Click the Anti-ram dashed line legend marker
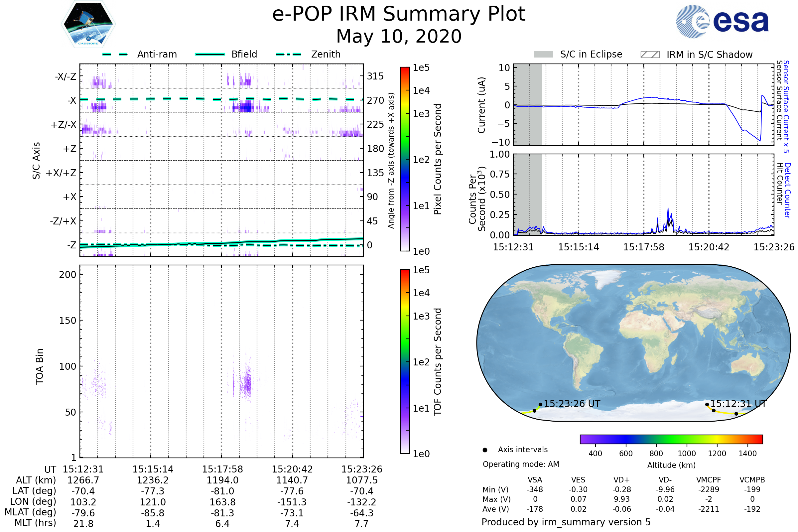 point(115,54)
